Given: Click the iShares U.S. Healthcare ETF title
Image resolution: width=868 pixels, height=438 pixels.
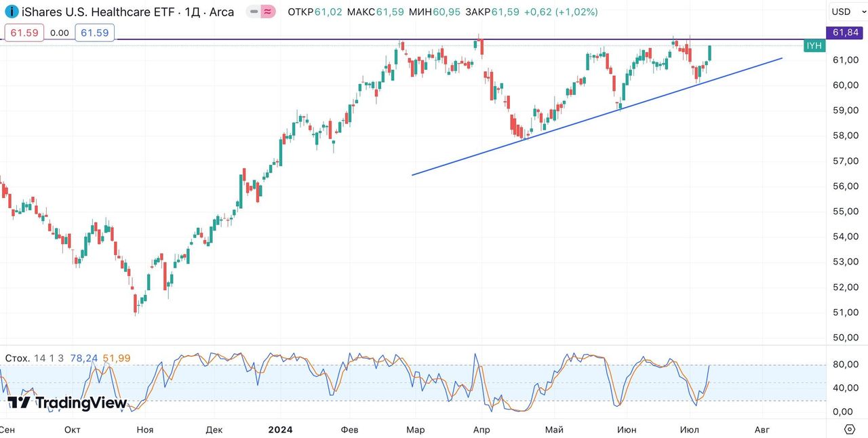Looking at the screenshot, I should [x=98, y=12].
